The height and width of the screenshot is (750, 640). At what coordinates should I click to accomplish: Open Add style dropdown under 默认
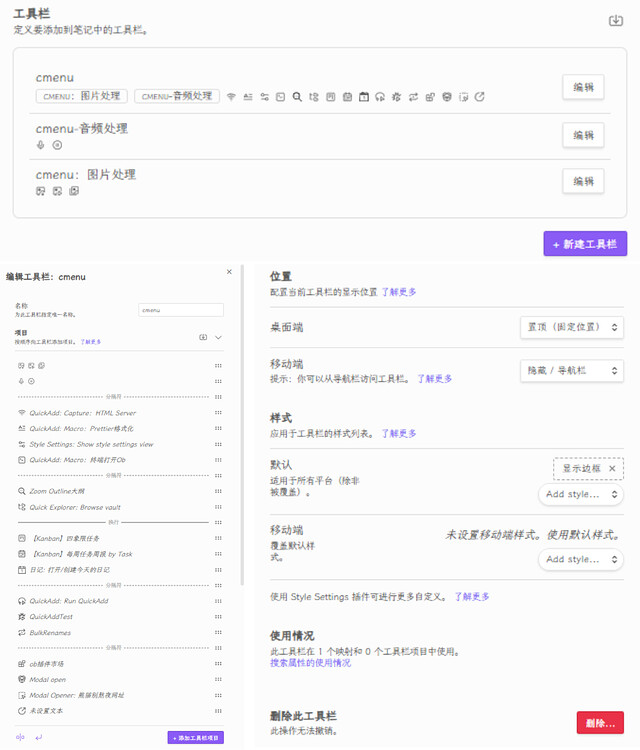581,494
